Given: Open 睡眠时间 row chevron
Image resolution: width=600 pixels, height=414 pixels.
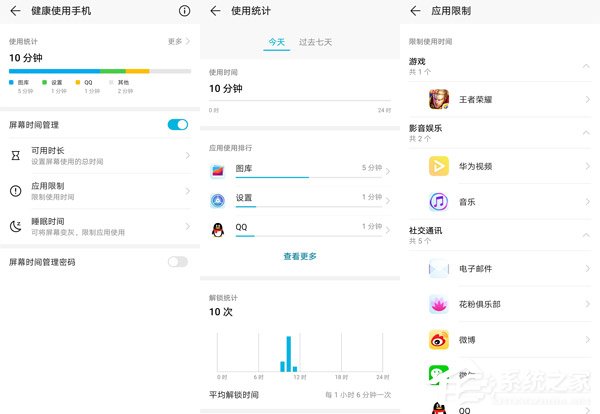Looking at the screenshot, I should tap(188, 226).
